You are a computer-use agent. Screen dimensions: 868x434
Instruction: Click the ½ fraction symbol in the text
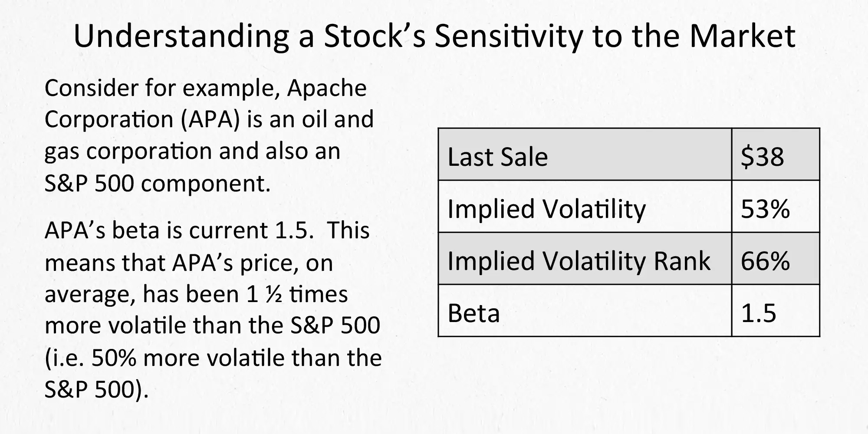point(273,294)
